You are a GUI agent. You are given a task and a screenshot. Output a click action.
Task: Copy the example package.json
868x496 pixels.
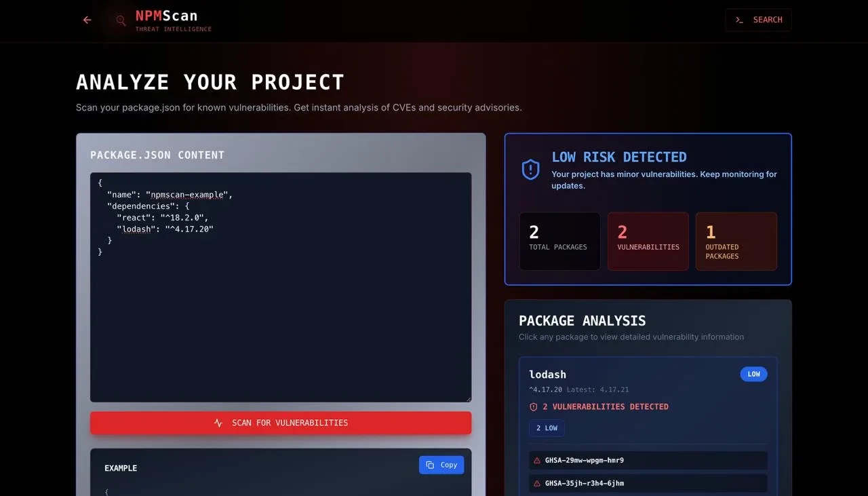click(441, 465)
